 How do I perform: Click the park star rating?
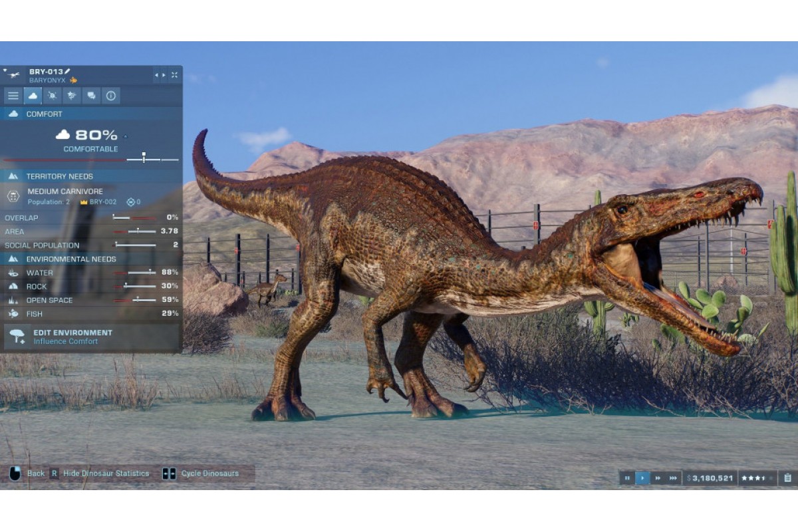757,477
